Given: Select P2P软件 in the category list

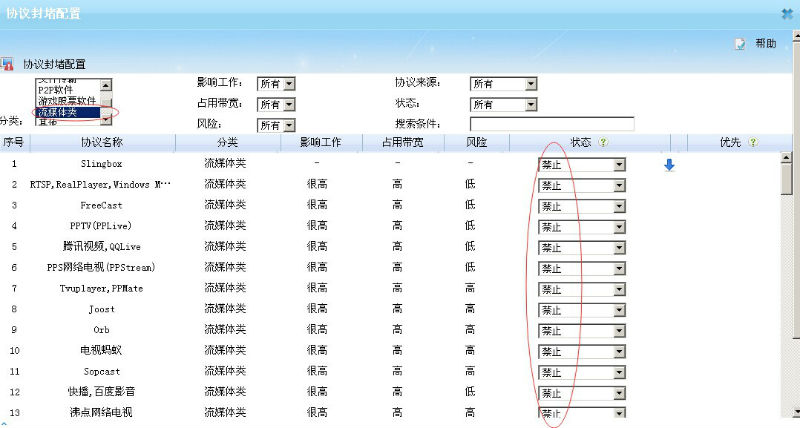Looking at the screenshot, I should click(x=58, y=91).
